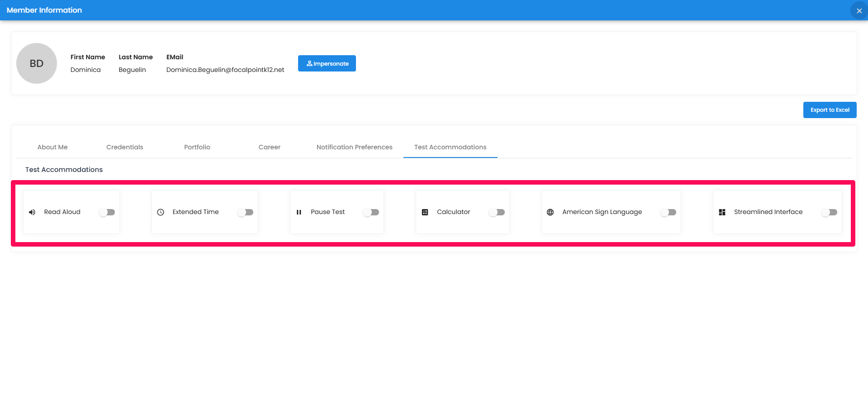Click the first name Dominica
The width and height of the screenshot is (868, 400).
[x=85, y=70]
